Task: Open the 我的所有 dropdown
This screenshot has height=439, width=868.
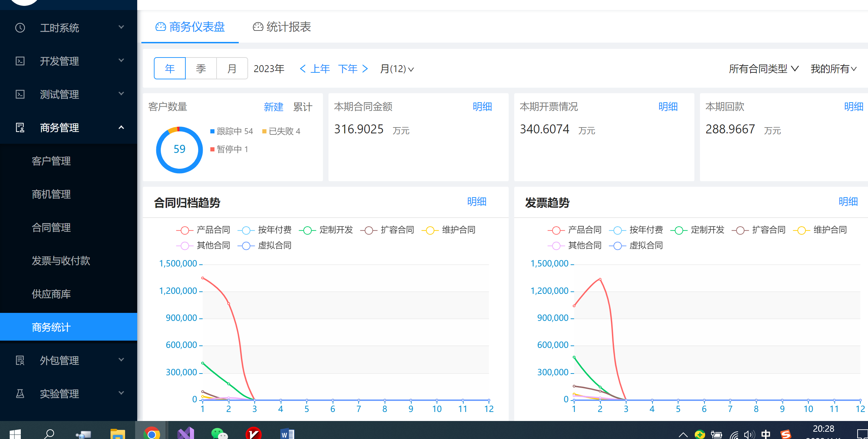Action: (834, 69)
